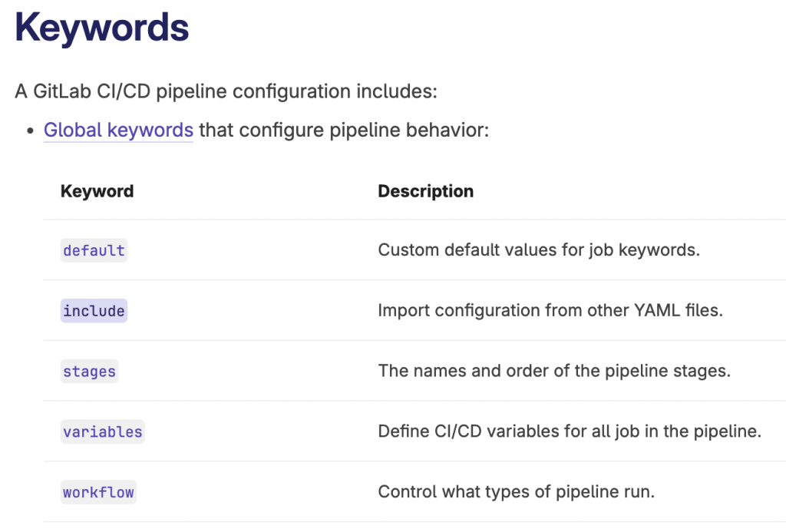Click the 'Import configuration from other YAML files' text
Screen dimensions: 786x532
point(550,311)
